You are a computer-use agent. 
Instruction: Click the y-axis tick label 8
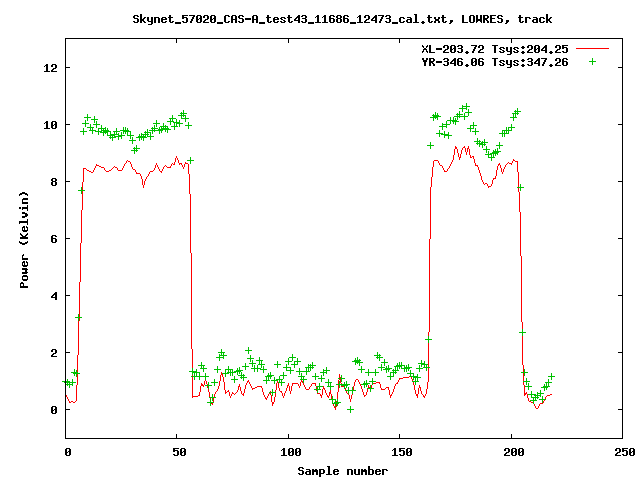point(54,182)
